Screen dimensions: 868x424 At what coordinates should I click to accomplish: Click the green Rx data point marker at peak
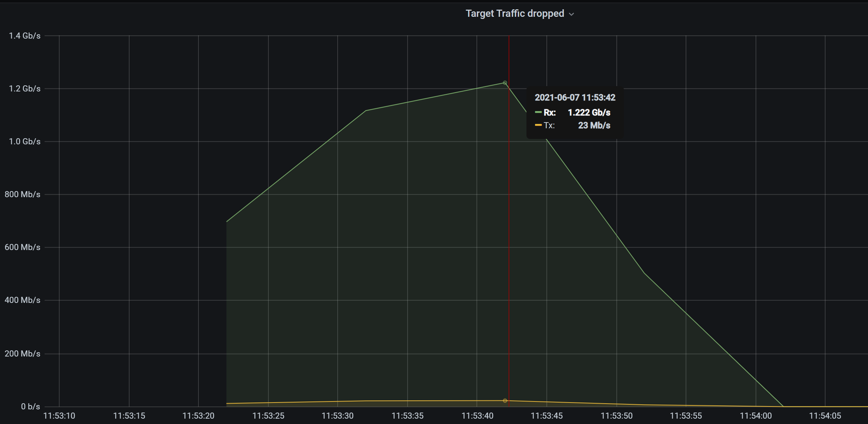(505, 83)
